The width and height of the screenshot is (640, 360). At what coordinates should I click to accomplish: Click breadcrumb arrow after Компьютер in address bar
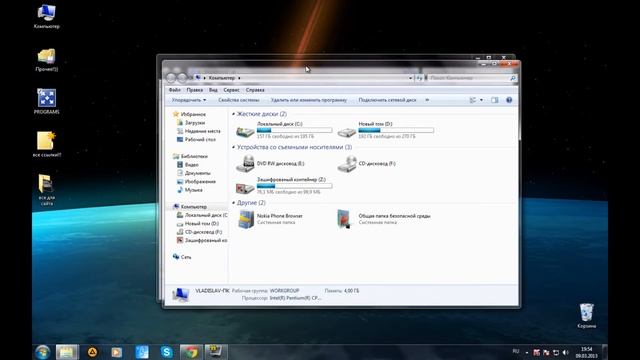click(x=239, y=78)
